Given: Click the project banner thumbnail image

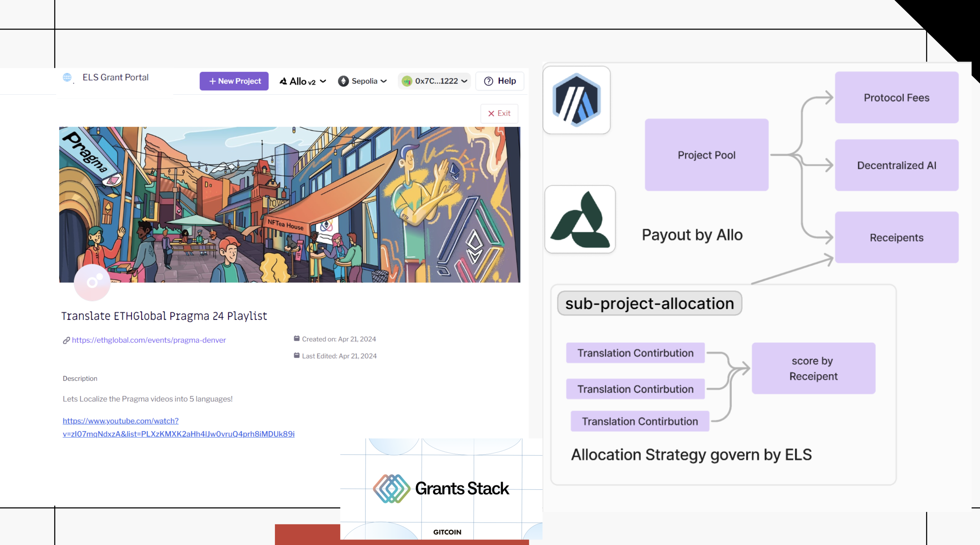Looking at the screenshot, I should [x=289, y=203].
